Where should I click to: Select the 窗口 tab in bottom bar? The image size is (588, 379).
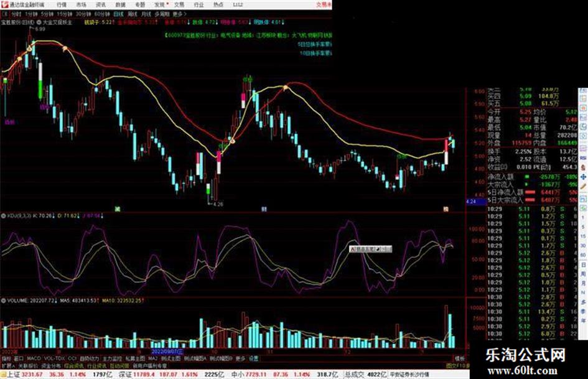coord(19,358)
